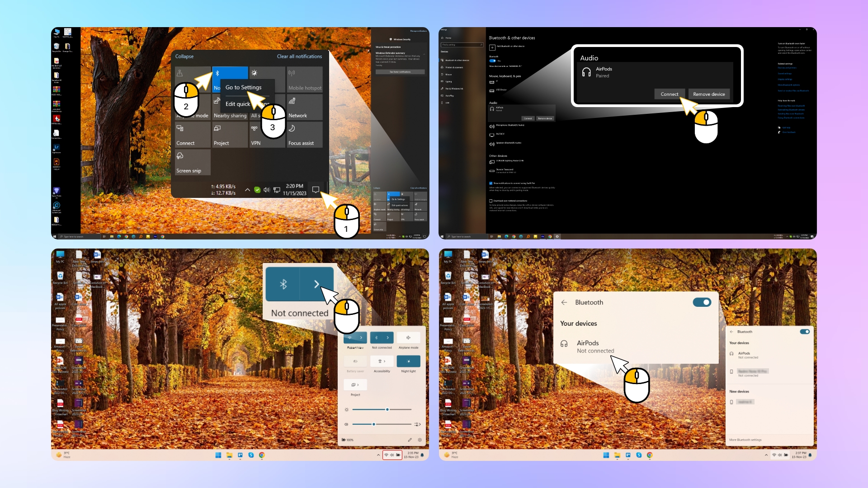This screenshot has width=868, height=488.
Task: Toggle Airplane mode in Windows 11 quick settings
Action: pos(408,338)
